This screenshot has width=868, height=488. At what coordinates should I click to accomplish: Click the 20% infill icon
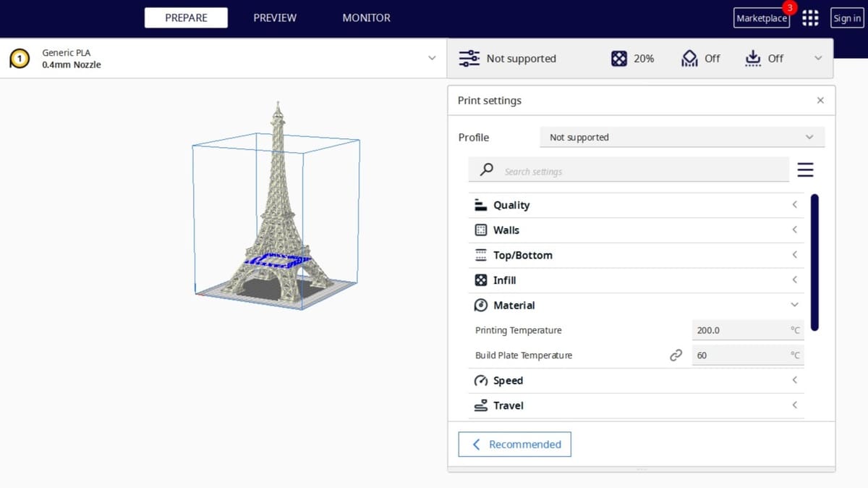619,59
